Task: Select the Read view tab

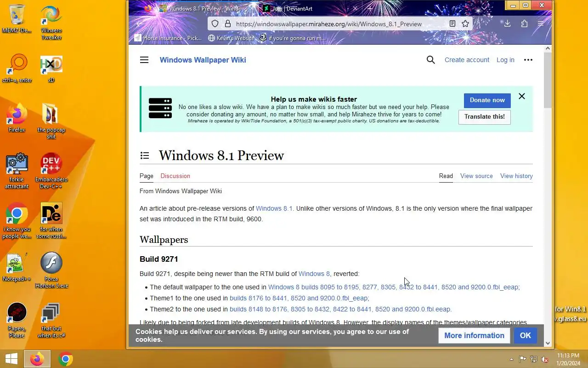Action: click(446, 176)
